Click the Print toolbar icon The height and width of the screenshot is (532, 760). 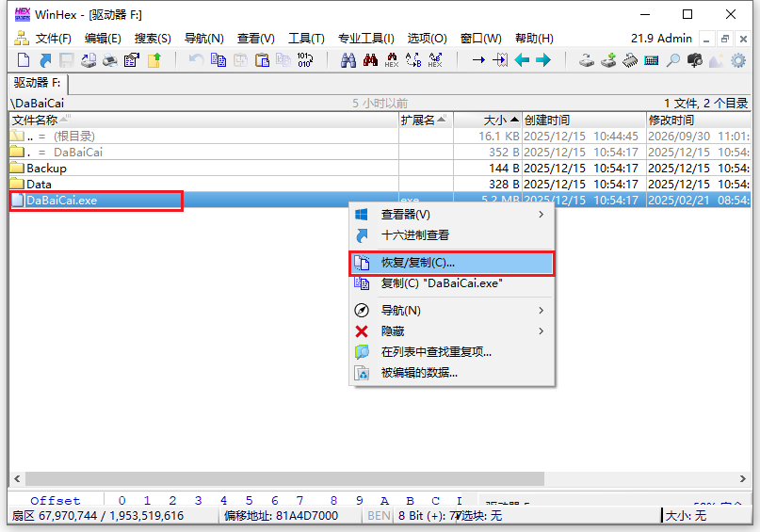click(x=110, y=60)
